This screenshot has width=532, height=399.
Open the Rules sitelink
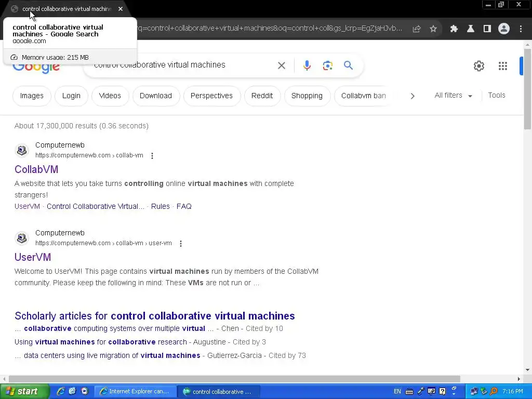click(x=160, y=206)
